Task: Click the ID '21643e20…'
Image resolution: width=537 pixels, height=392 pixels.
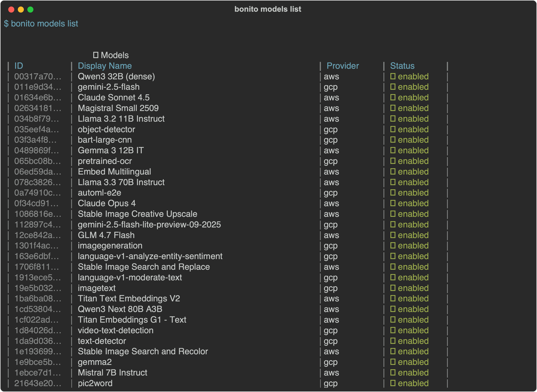Action: tap(38, 383)
